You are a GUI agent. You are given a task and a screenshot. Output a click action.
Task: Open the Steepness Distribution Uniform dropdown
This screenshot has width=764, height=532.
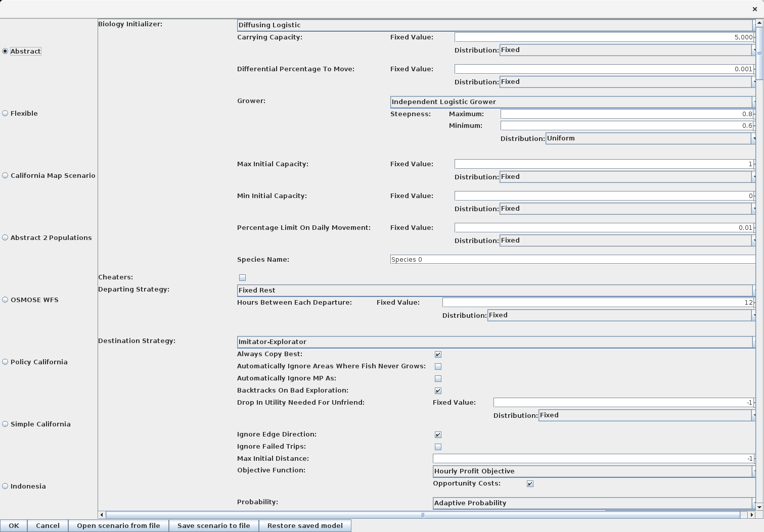(x=650, y=138)
